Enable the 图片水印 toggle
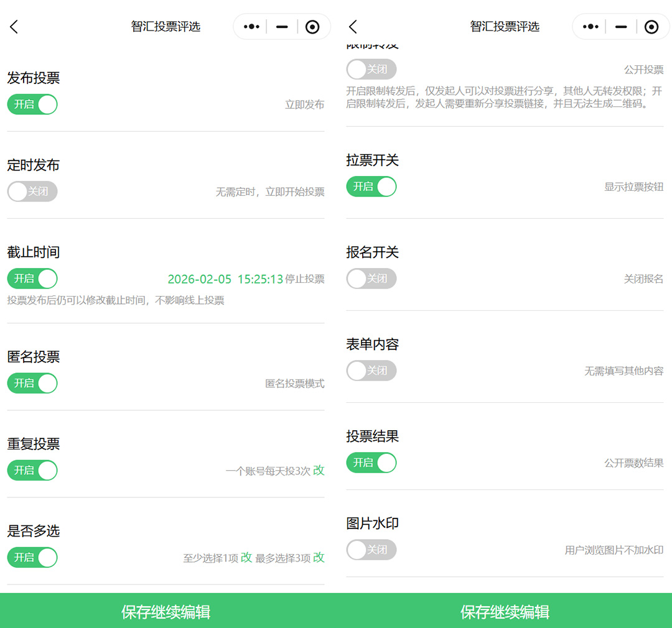 [371, 550]
